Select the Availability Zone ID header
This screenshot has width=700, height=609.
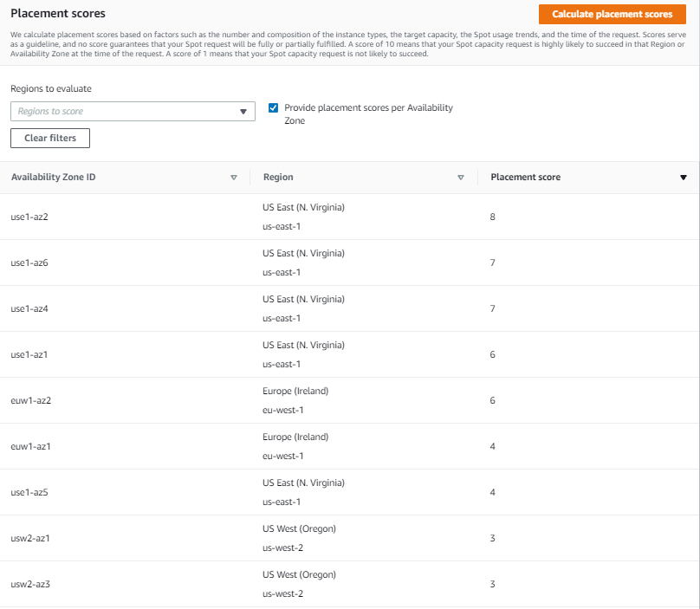coord(53,178)
